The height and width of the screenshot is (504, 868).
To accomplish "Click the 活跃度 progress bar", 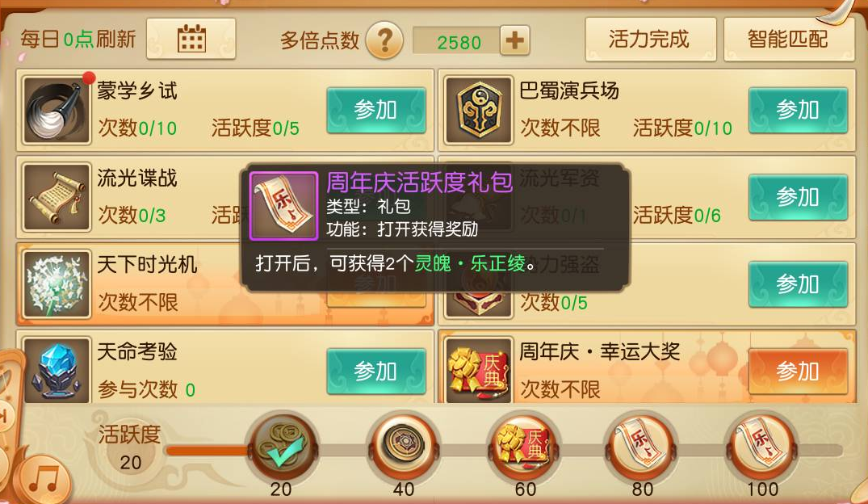I will click(504, 450).
